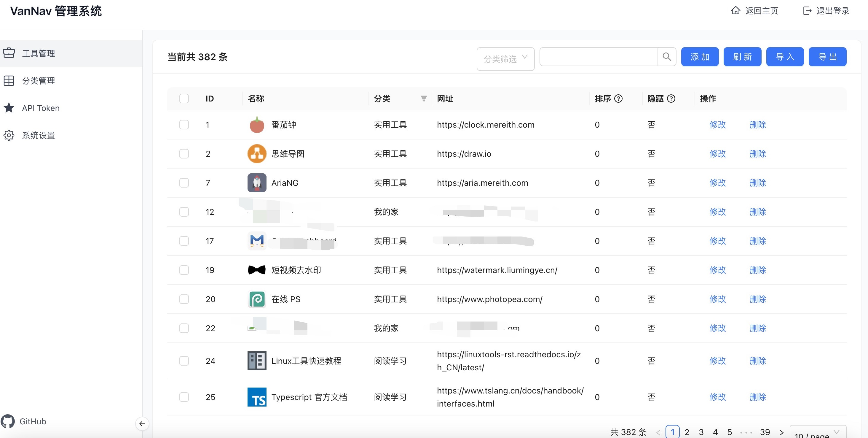Click the hidden column help icon

[671, 99]
